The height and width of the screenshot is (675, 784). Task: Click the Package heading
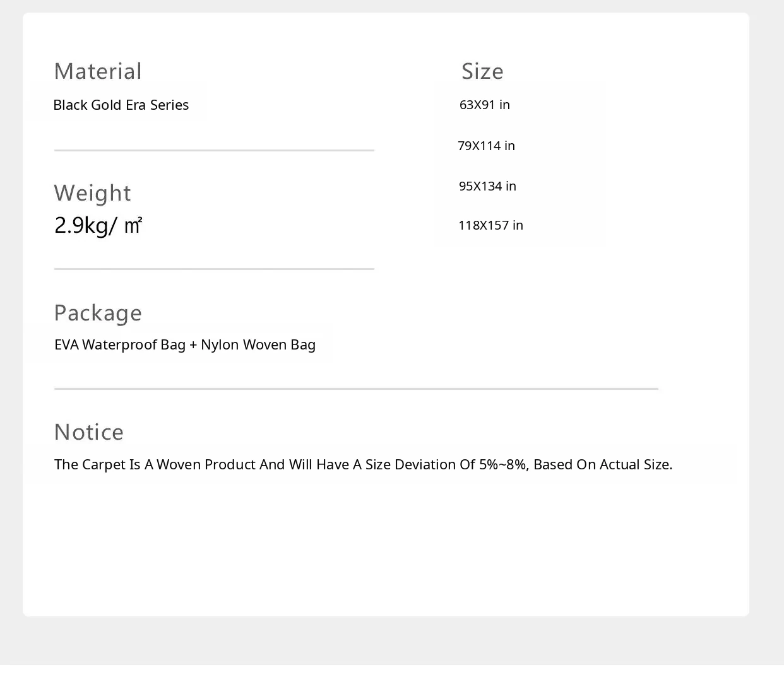click(98, 313)
